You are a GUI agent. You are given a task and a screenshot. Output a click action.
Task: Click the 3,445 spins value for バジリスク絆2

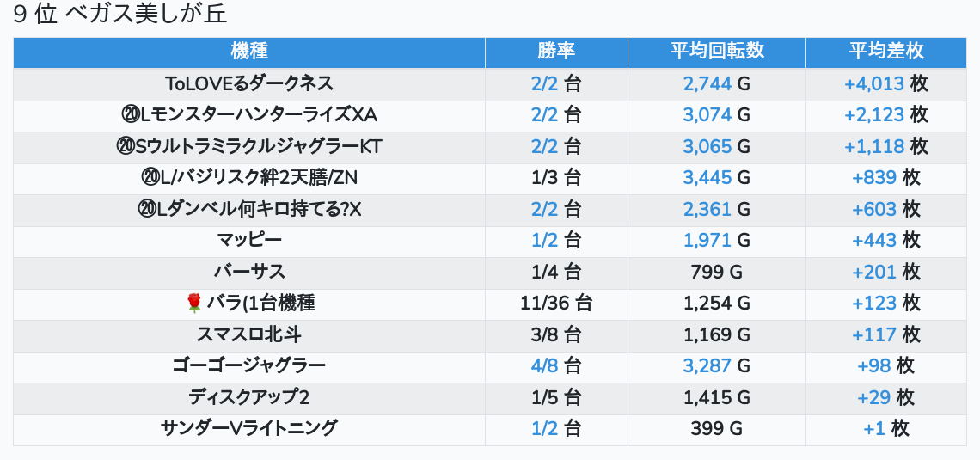707,178
